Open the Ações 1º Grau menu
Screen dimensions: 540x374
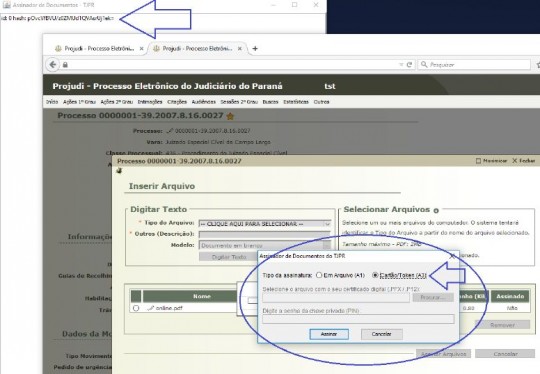click(x=79, y=102)
